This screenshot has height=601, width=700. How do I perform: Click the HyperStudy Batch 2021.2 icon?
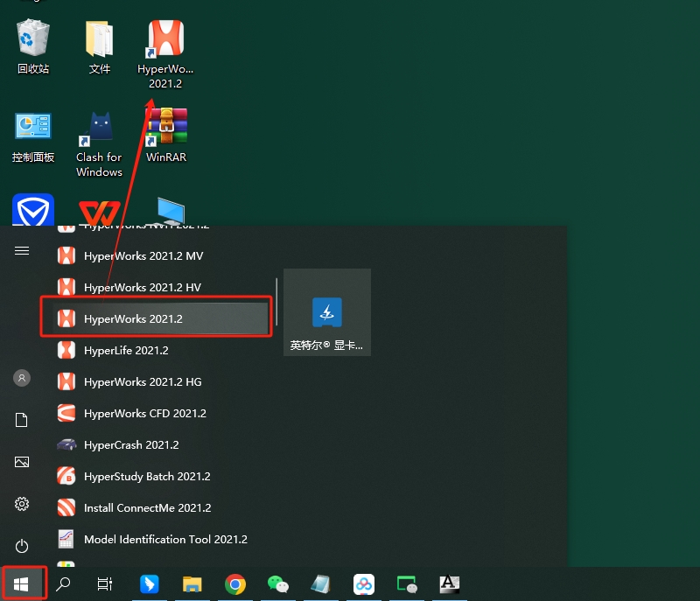tap(66, 476)
